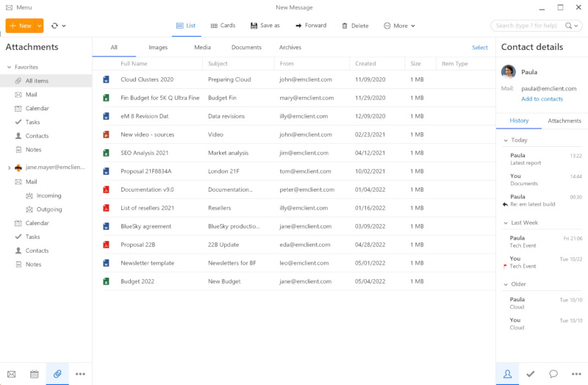Open the Mail view icon in bottom bar
The width and height of the screenshot is (588, 385).
(x=12, y=374)
